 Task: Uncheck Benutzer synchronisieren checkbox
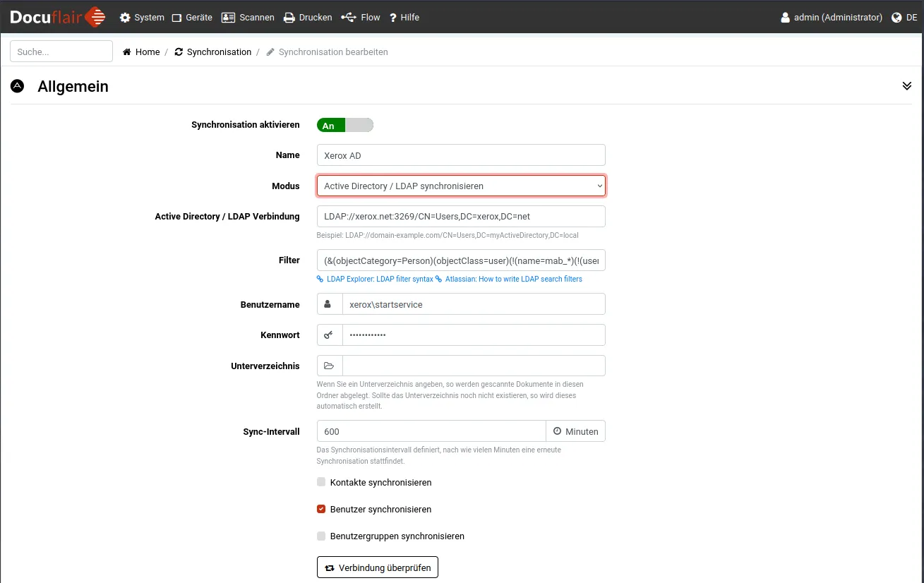pyautogui.click(x=321, y=509)
